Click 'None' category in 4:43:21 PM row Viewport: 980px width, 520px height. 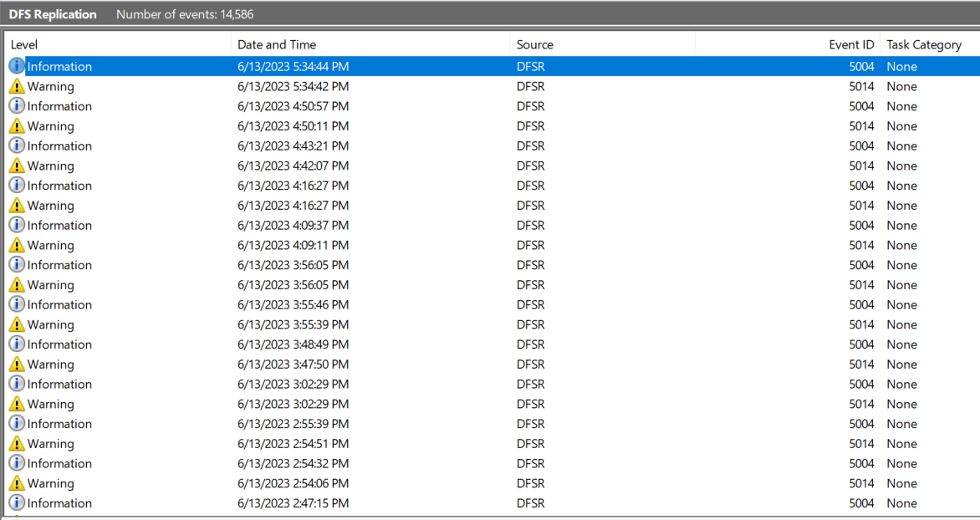pos(902,145)
